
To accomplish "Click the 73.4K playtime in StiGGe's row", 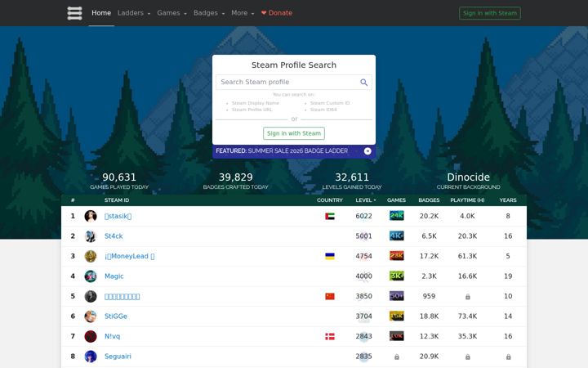I will point(467,316).
